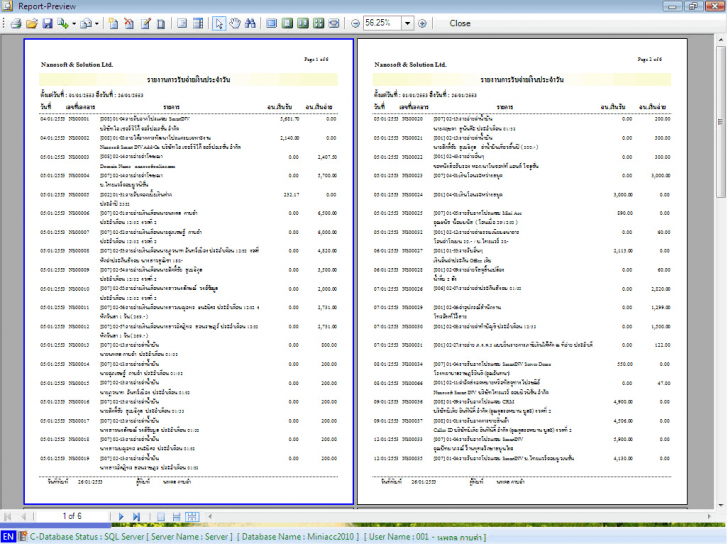The image size is (728, 546).
Task: Switch to single page layout in bottom bar
Action: [161, 516]
